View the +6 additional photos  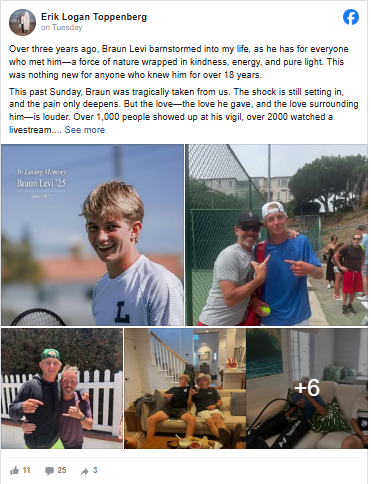pyautogui.click(x=307, y=388)
